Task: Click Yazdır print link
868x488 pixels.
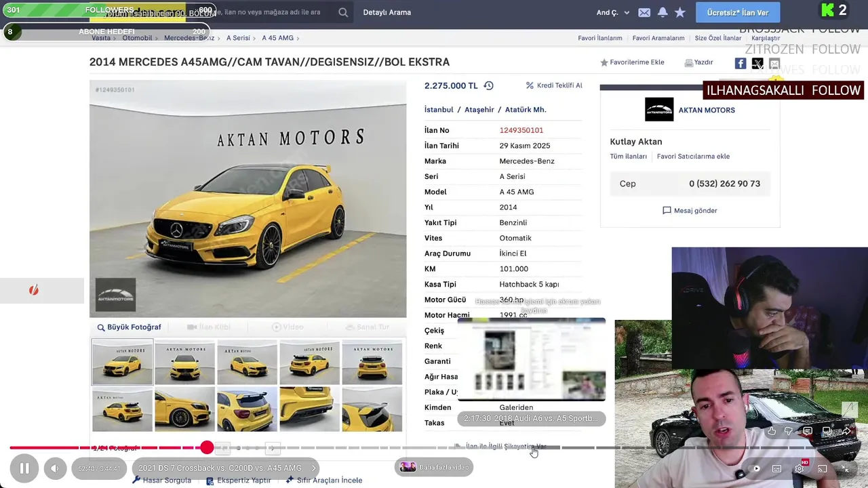Action: pos(698,62)
